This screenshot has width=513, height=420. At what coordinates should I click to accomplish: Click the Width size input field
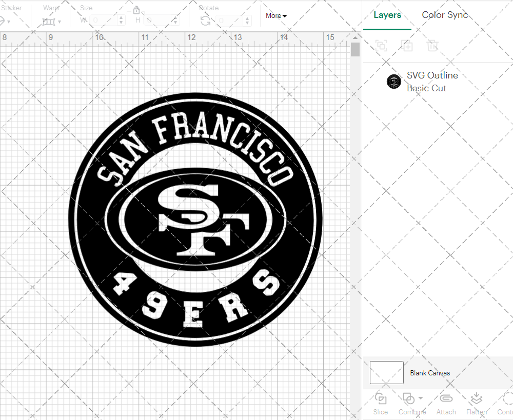coord(104,21)
